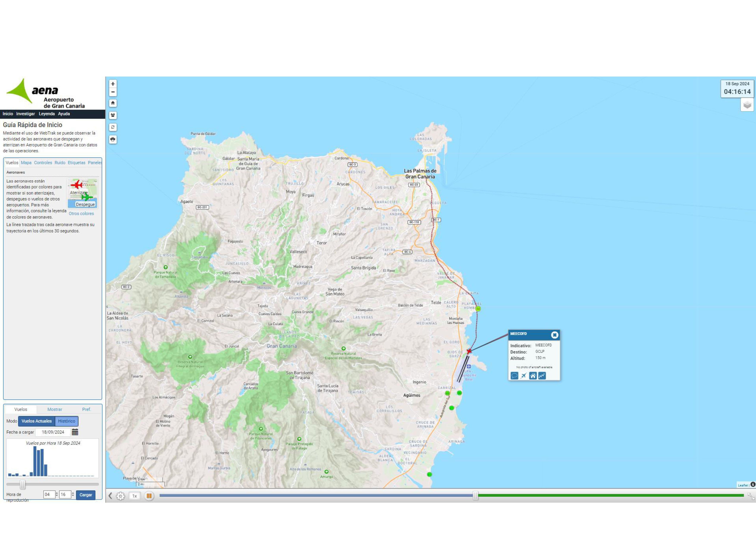
Task: Open the Ruido tab
Action: tap(60, 163)
